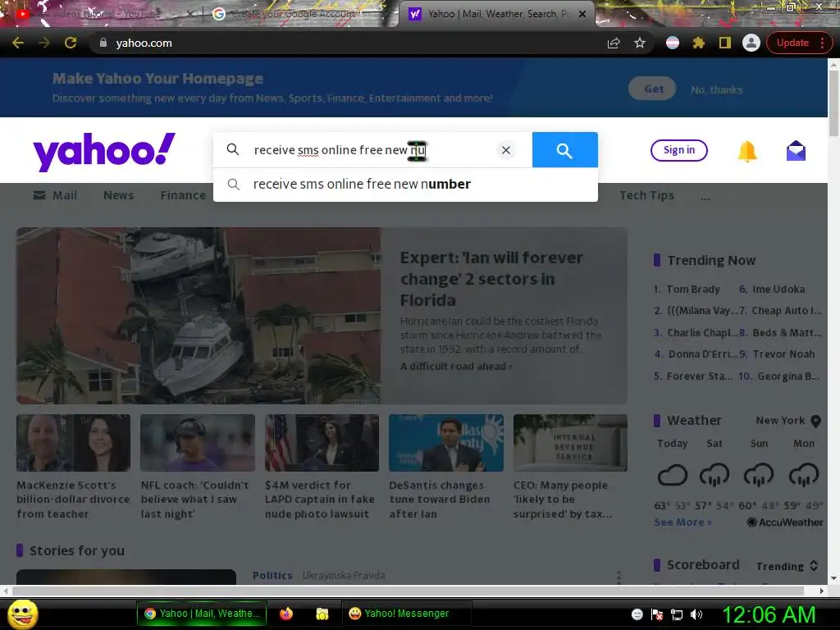840x630 pixels.
Task: Go back with the browser back arrow
Action: (18, 43)
